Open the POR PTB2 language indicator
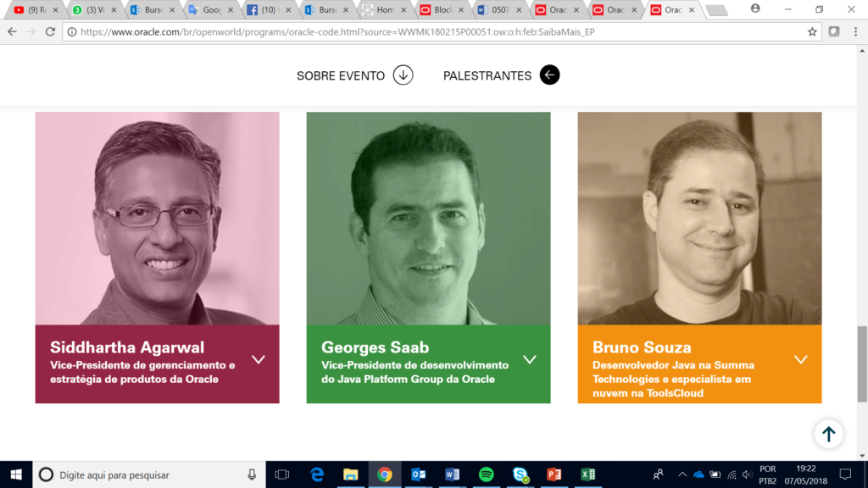This screenshot has height=488, width=868. (768, 474)
